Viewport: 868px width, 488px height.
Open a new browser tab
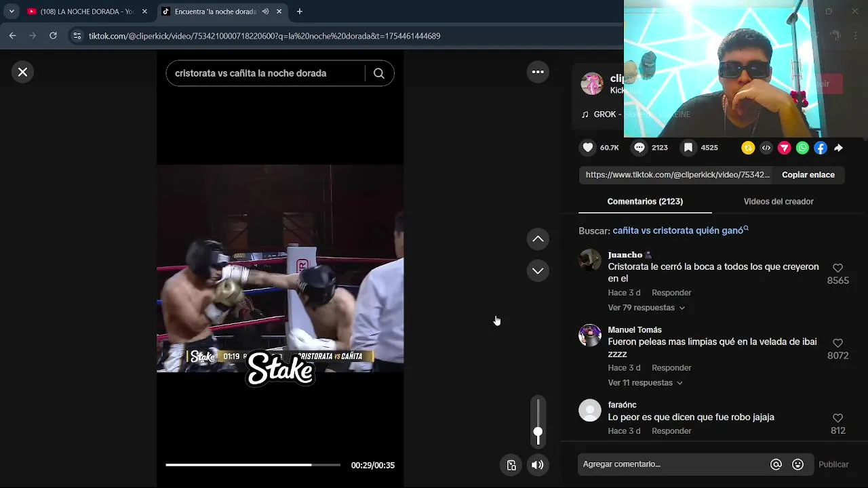tap(300, 12)
